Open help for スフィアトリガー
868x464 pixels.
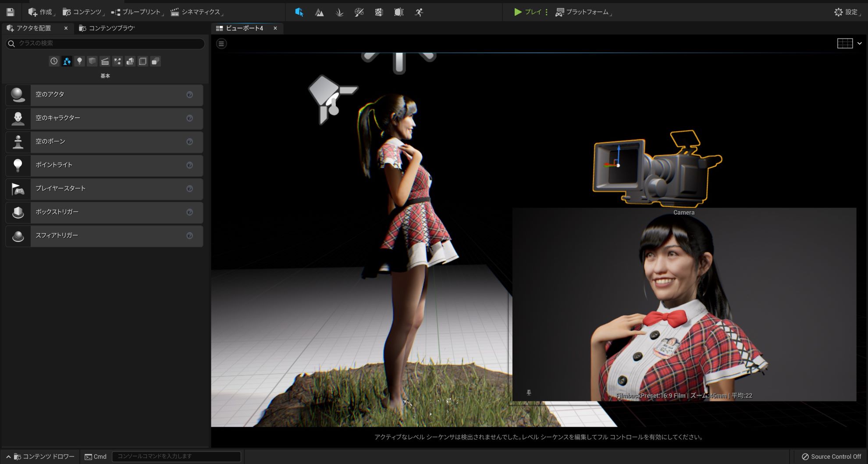click(190, 236)
